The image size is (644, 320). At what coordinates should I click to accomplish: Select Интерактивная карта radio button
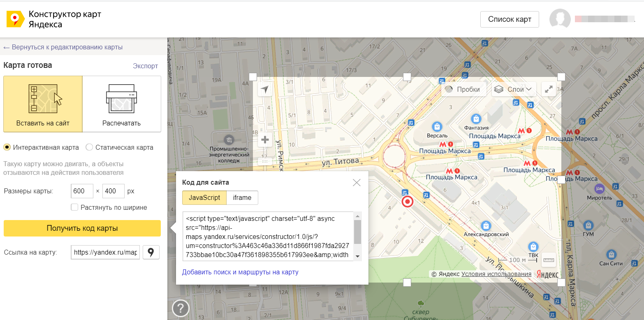point(7,147)
